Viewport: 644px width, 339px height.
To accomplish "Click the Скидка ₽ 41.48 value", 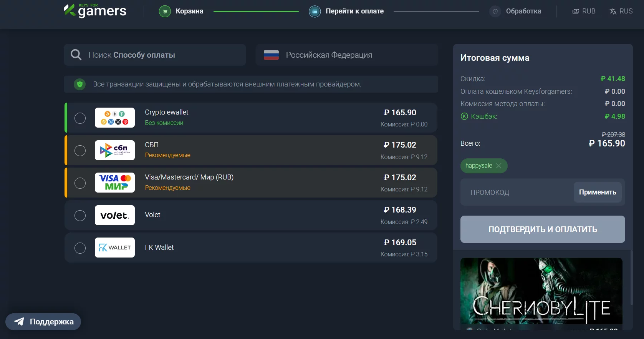I will (x=613, y=79).
